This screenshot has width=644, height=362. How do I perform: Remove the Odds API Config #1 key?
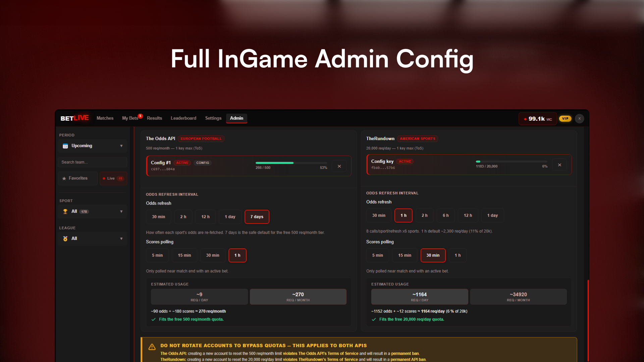(339, 166)
